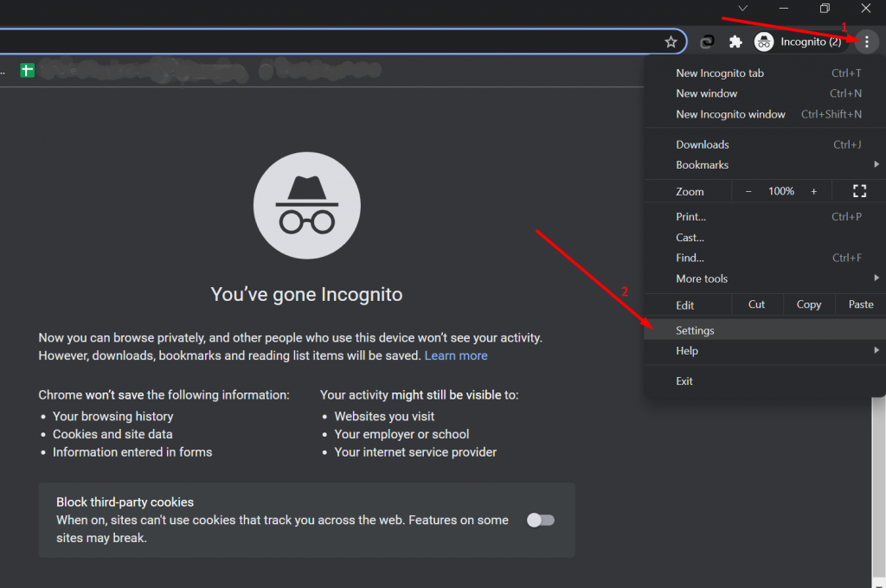The height and width of the screenshot is (588, 886).
Task: Click the Copy button in Edit row
Action: click(809, 304)
